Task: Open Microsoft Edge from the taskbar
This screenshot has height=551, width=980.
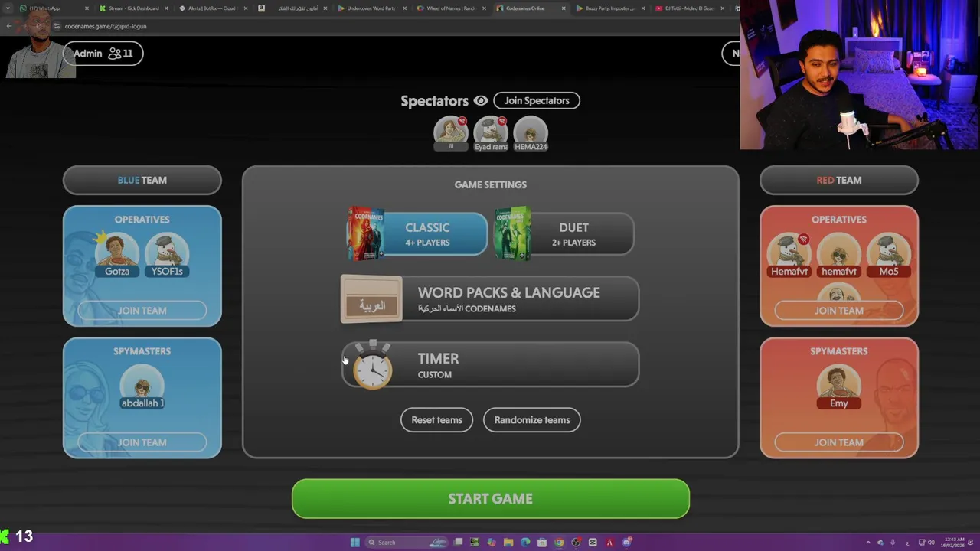Action: coord(525,543)
